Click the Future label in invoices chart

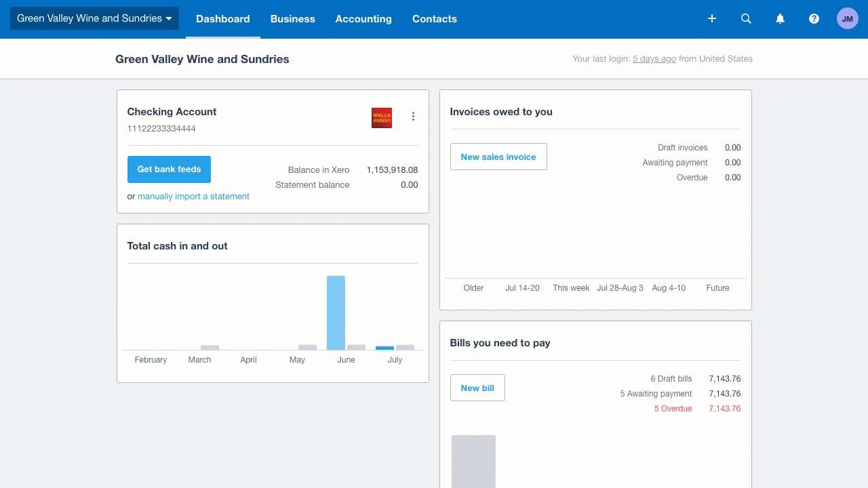click(x=717, y=288)
